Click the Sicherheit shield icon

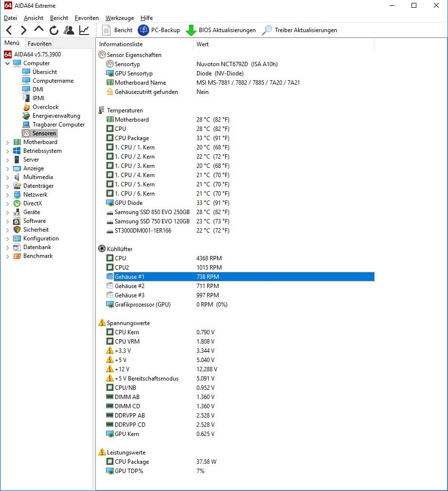coord(17,230)
